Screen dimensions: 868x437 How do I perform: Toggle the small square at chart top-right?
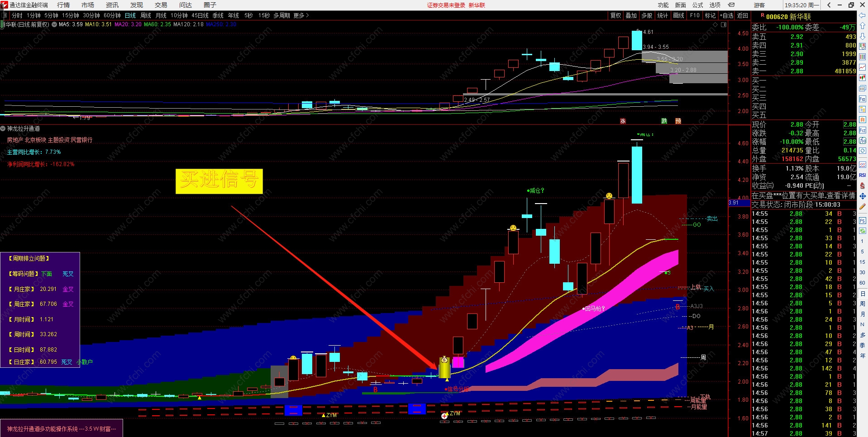pos(724,25)
